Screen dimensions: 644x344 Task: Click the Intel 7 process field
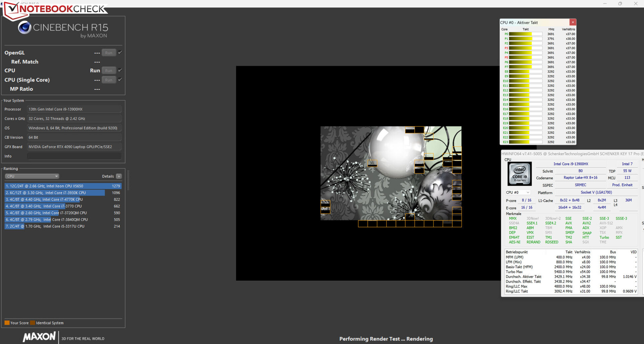(627, 164)
